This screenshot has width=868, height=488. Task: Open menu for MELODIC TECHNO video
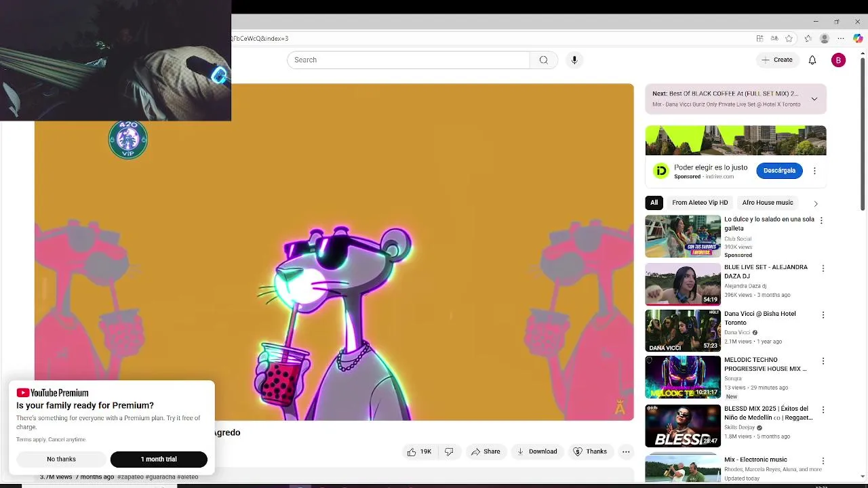coord(823,361)
